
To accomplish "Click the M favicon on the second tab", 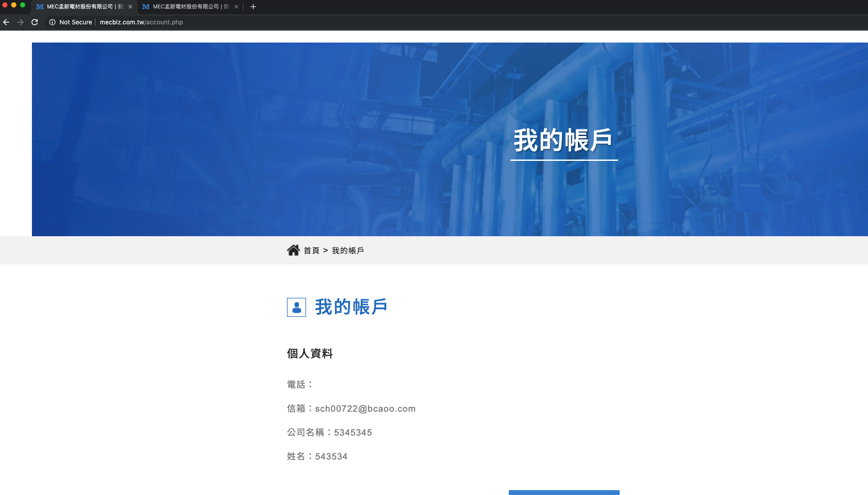I will [x=146, y=7].
